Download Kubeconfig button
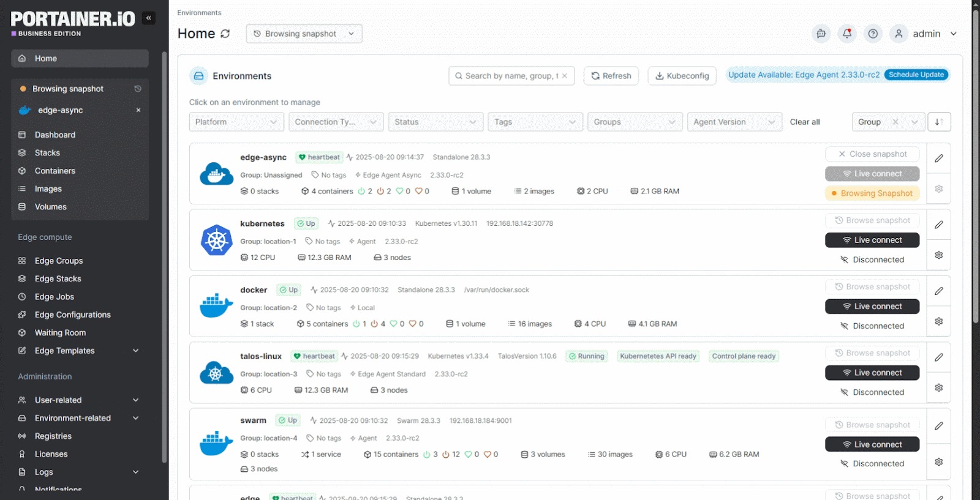This screenshot has width=980, height=500. tap(682, 76)
